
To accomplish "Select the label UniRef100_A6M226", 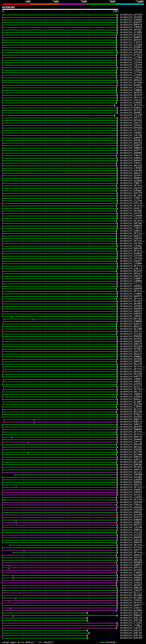I will click(131, 80).
